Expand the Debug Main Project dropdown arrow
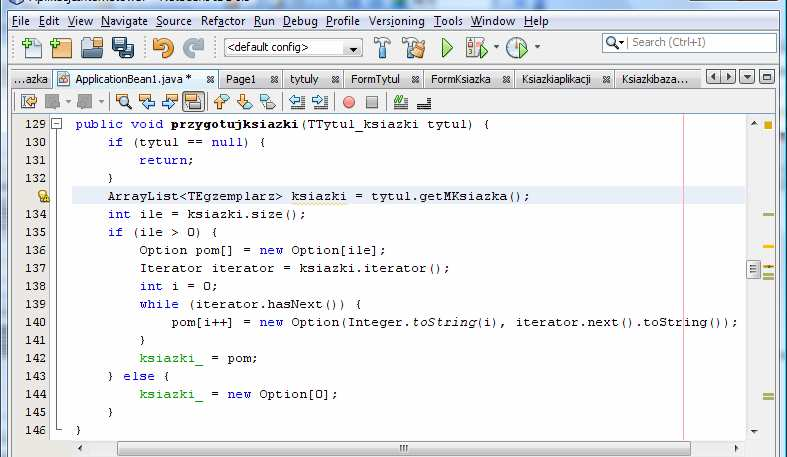Image resolution: width=787 pixels, height=457 pixels. [x=496, y=47]
